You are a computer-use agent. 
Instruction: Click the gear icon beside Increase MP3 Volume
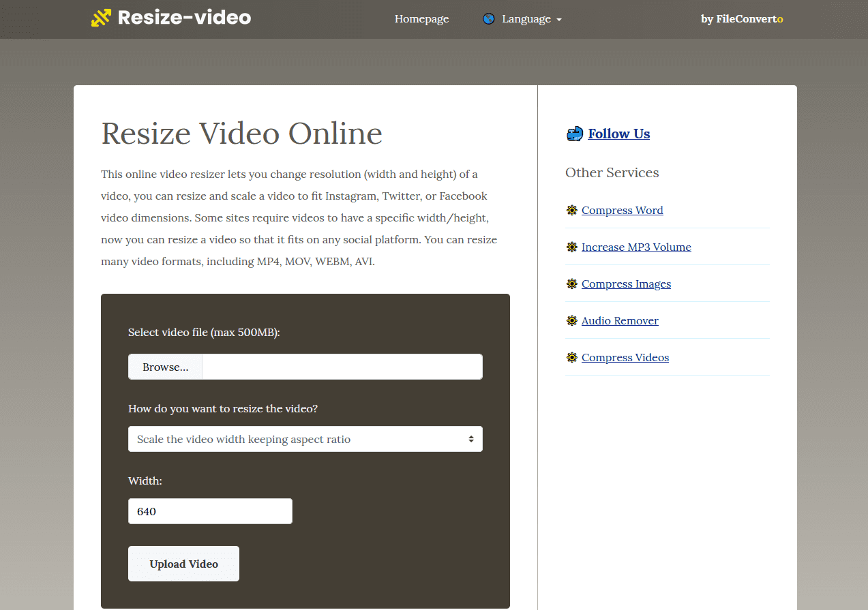572,247
